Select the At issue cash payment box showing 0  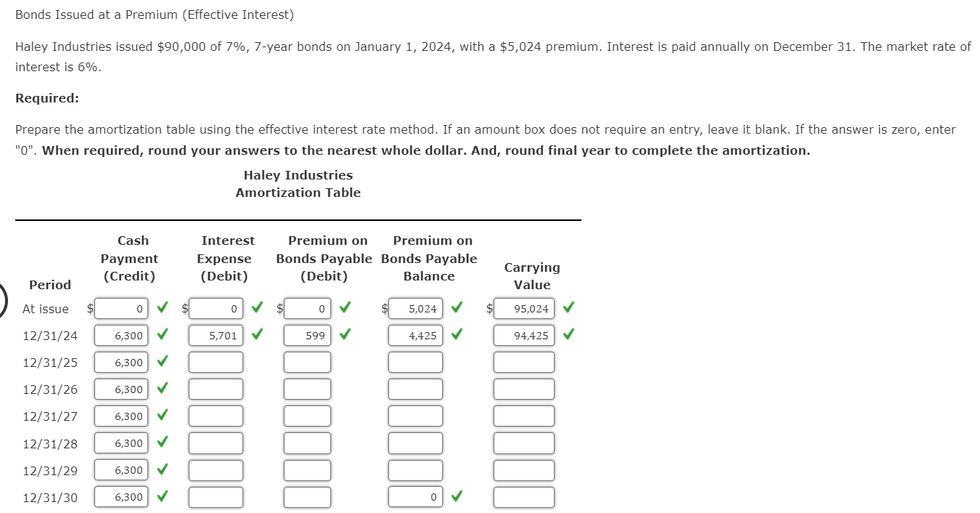point(121,308)
